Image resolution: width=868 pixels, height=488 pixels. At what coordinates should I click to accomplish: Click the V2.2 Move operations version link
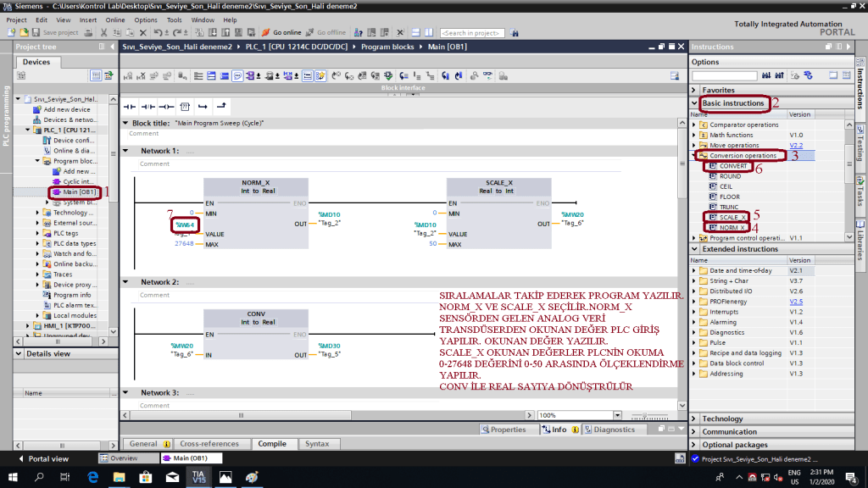tap(795, 145)
